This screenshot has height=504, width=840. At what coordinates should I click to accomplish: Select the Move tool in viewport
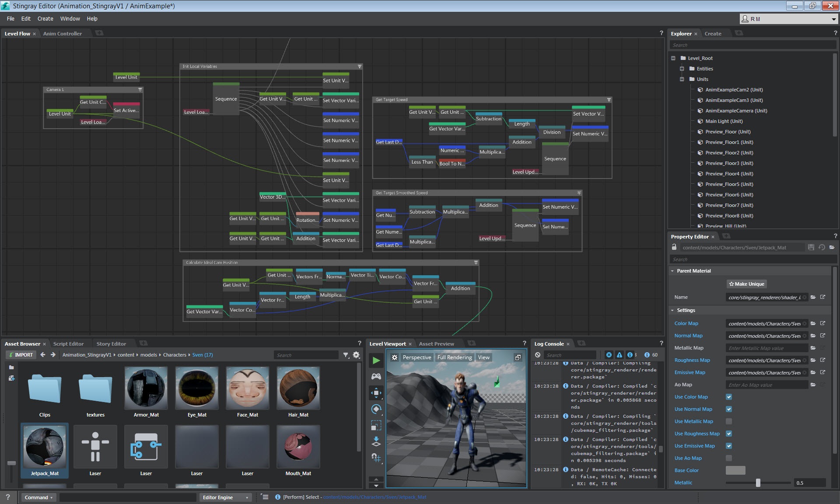pyautogui.click(x=376, y=393)
